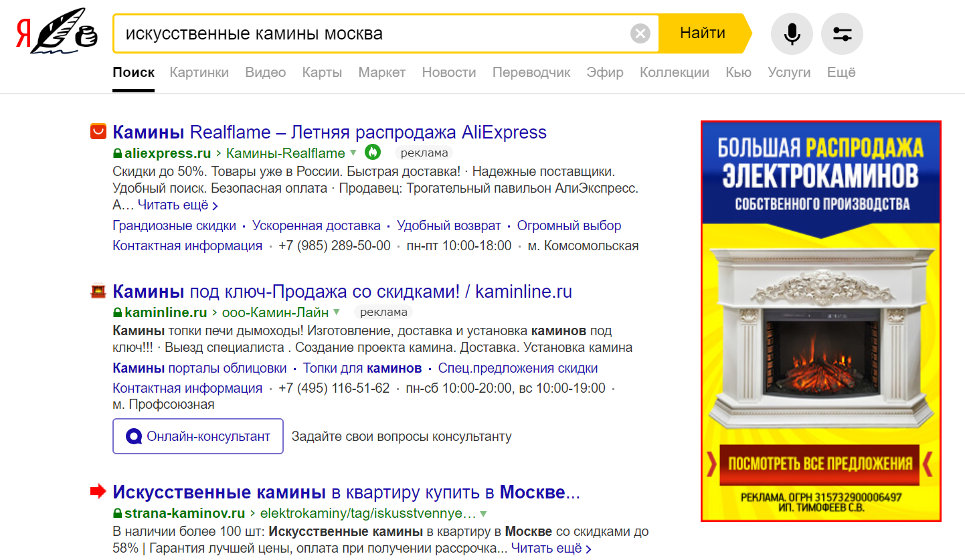Click the ооо-Камин-Лайн breadcrumb link
The height and width of the screenshot is (560, 965).
point(276,312)
